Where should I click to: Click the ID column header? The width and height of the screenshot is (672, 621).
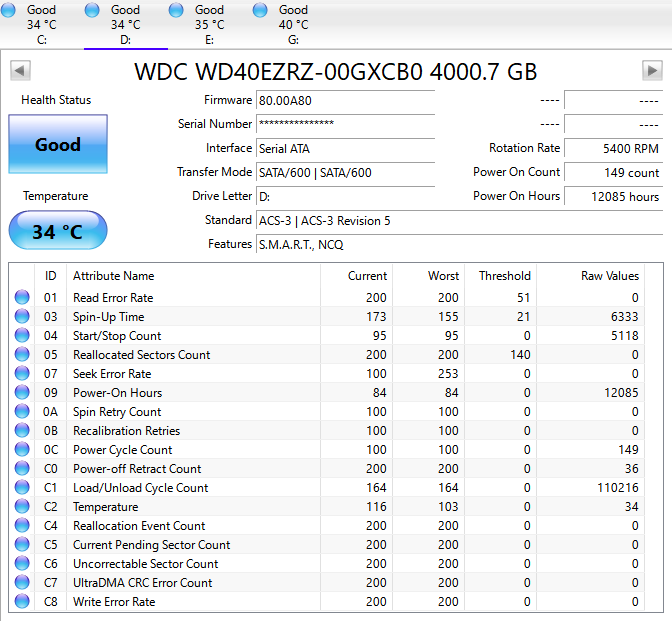[x=51, y=276]
